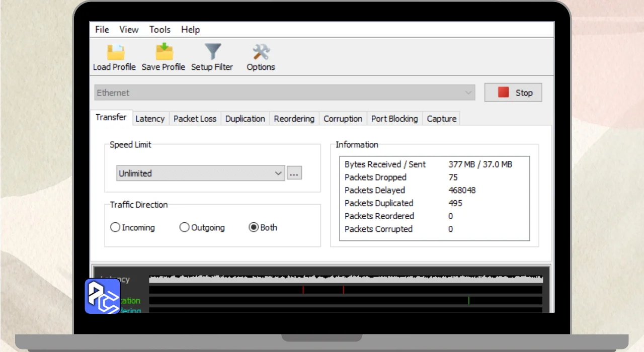This screenshot has height=352, width=644.
Task: Open Setup Filter funnel icon
Action: tap(212, 52)
